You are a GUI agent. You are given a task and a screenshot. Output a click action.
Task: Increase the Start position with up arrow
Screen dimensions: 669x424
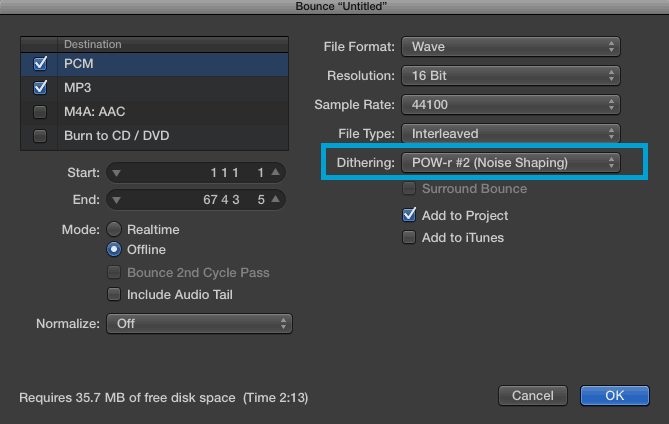coord(276,172)
